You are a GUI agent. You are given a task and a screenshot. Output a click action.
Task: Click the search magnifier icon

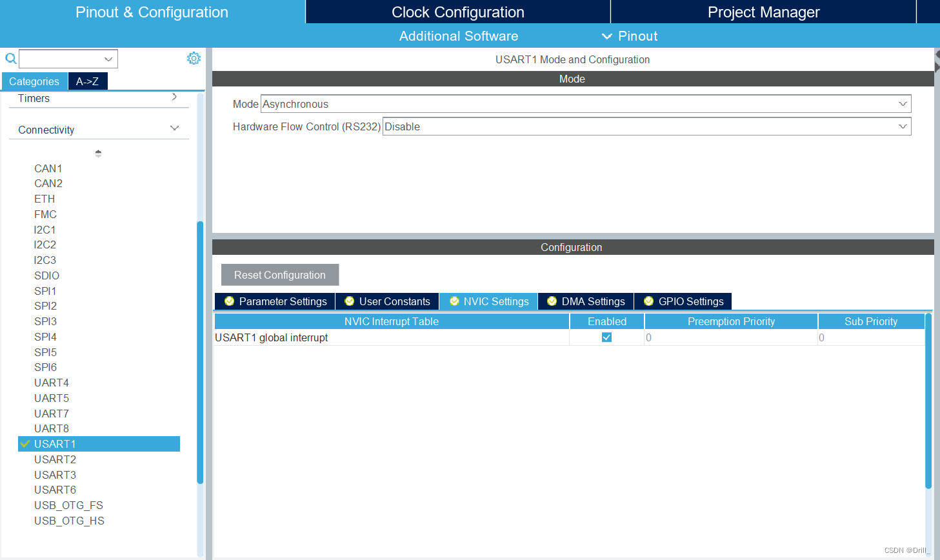11,59
